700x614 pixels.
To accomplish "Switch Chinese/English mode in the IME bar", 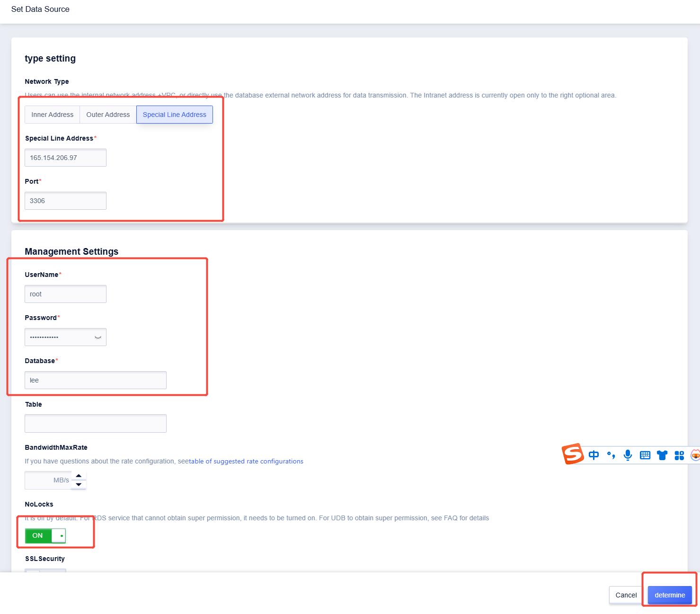I will pos(594,455).
